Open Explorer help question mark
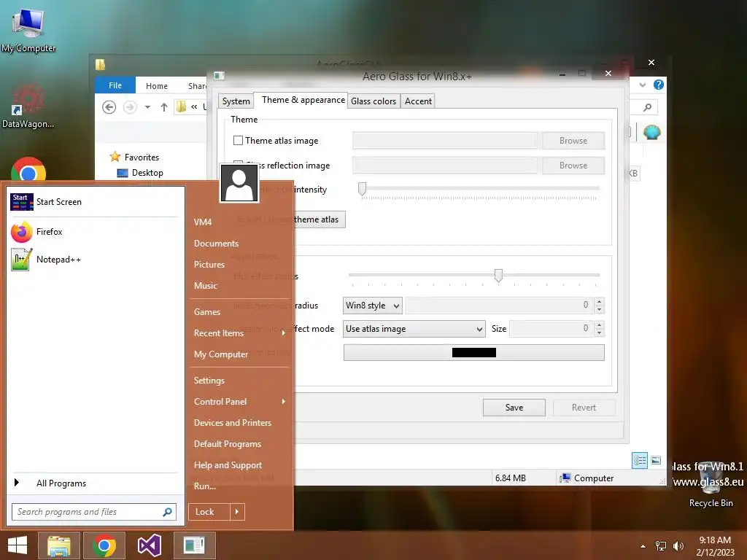Viewport: 747px width, 560px height. 659,85
